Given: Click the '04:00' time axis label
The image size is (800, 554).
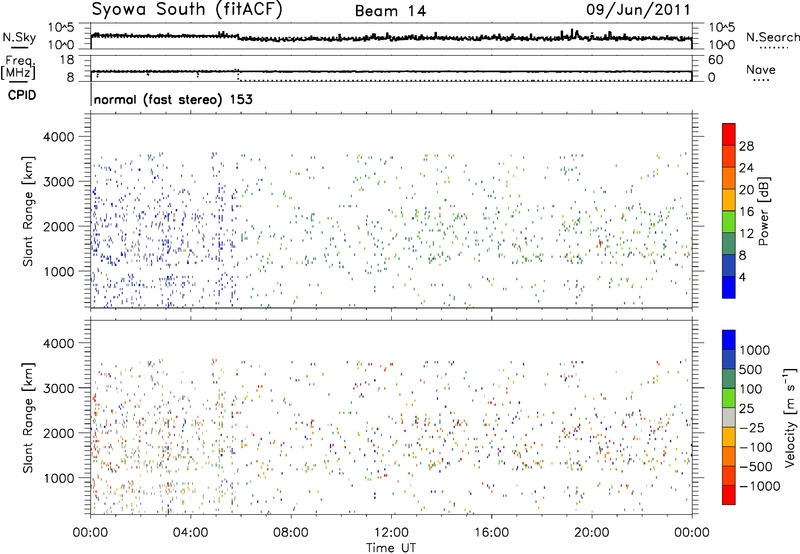Looking at the screenshot, I should pos(191,533).
